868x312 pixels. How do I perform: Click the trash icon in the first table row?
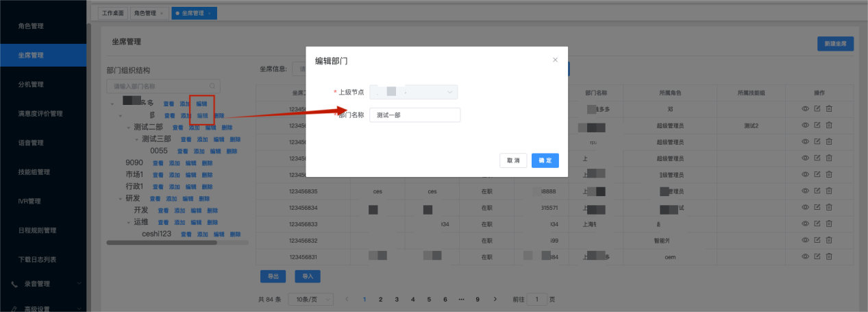coord(828,109)
